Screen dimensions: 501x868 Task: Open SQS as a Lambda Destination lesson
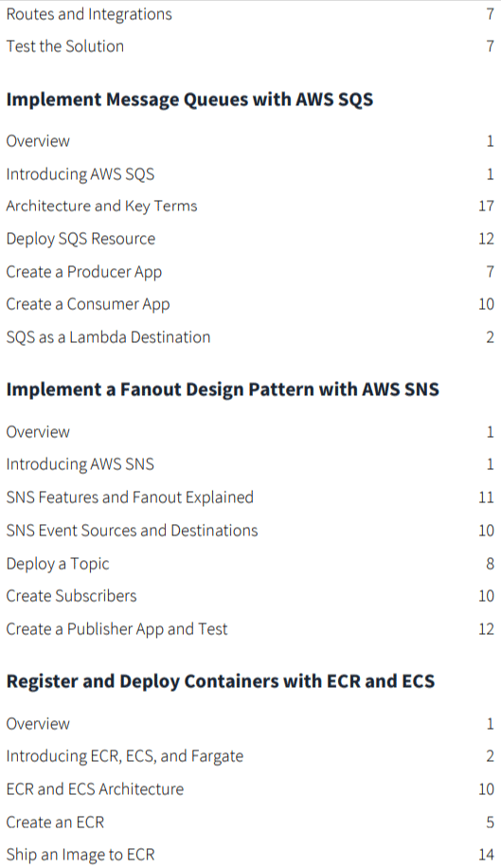point(108,337)
